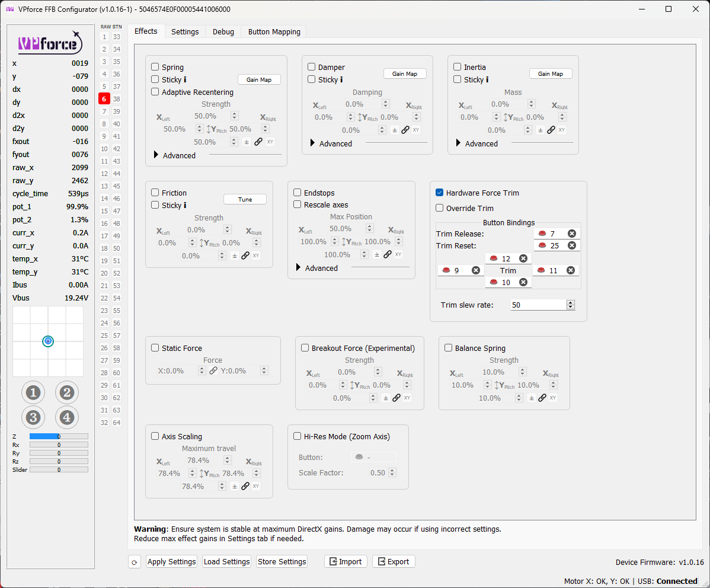This screenshot has height=588, width=710.
Task: Click the VPforce logo
Action: (50, 43)
